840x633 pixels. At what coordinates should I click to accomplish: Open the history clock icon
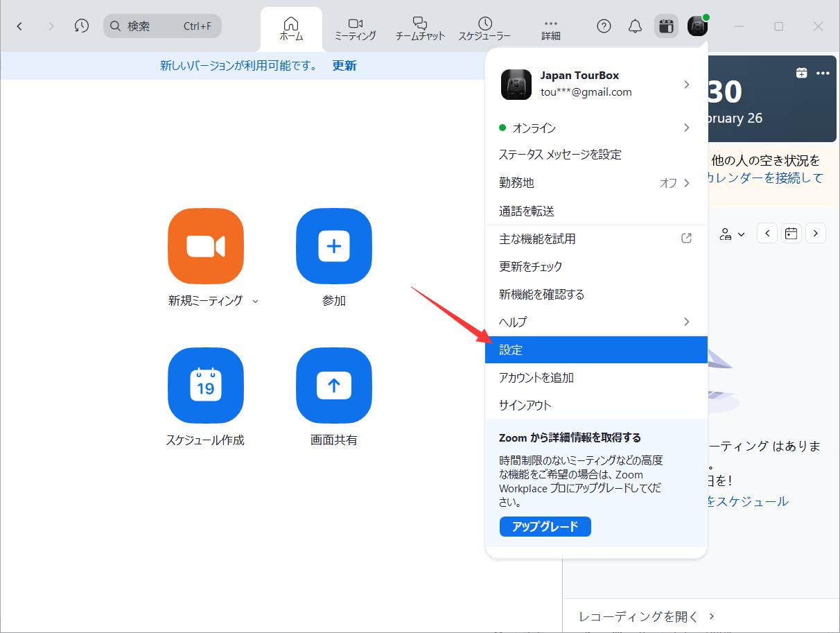(81, 26)
